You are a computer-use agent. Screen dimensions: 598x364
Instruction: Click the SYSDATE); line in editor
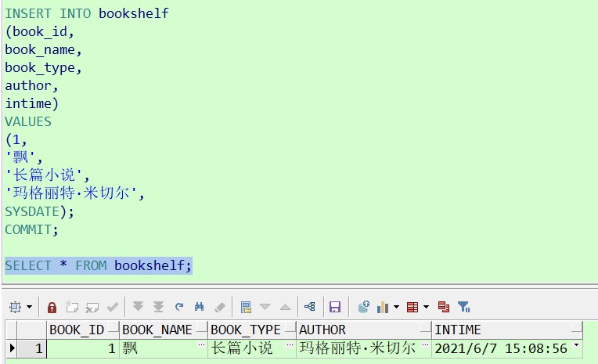pyautogui.click(x=39, y=212)
